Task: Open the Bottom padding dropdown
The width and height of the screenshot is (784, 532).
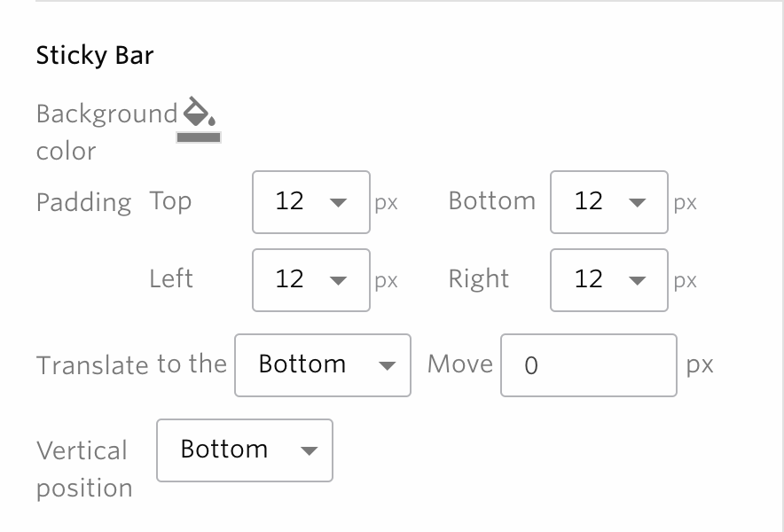Action: click(609, 202)
